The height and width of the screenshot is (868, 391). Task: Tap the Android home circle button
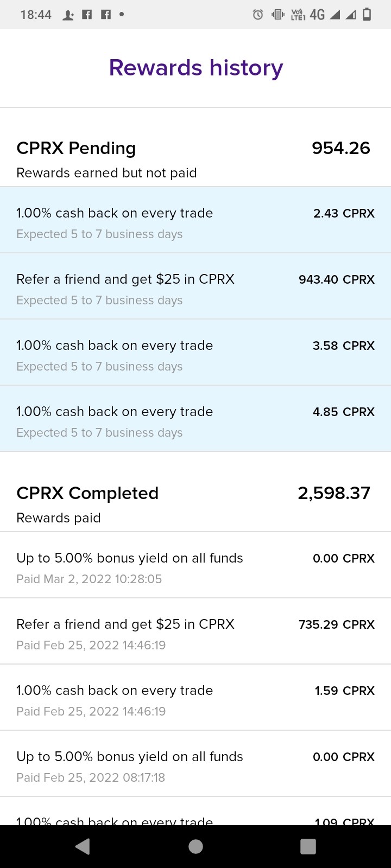195,846
